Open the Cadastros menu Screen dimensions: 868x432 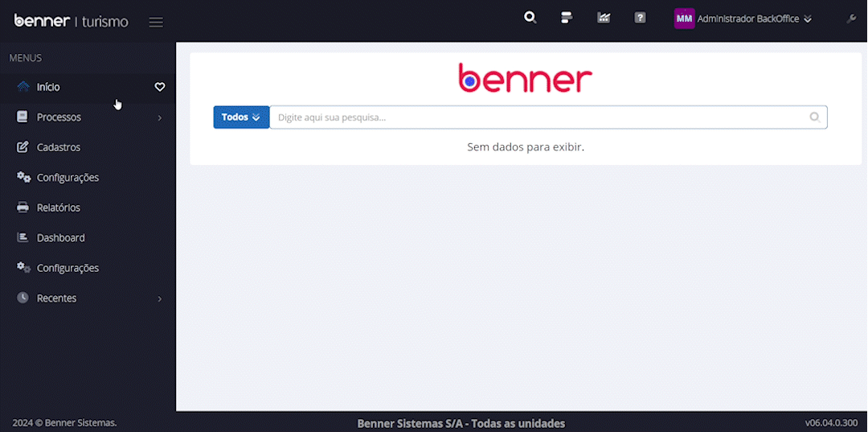(x=88, y=147)
